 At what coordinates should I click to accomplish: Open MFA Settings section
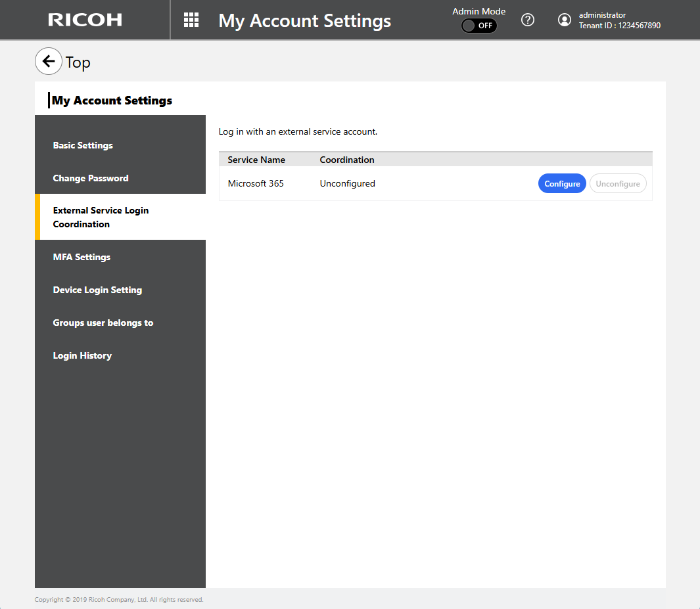click(82, 257)
